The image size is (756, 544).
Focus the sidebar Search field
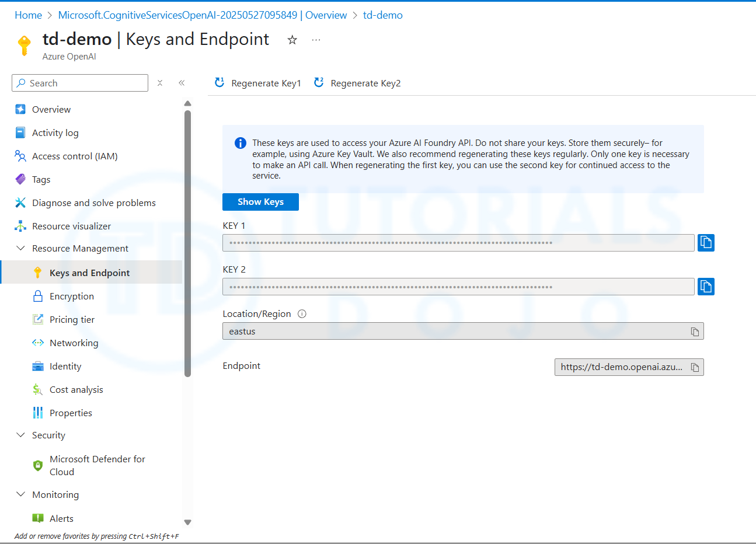80,83
